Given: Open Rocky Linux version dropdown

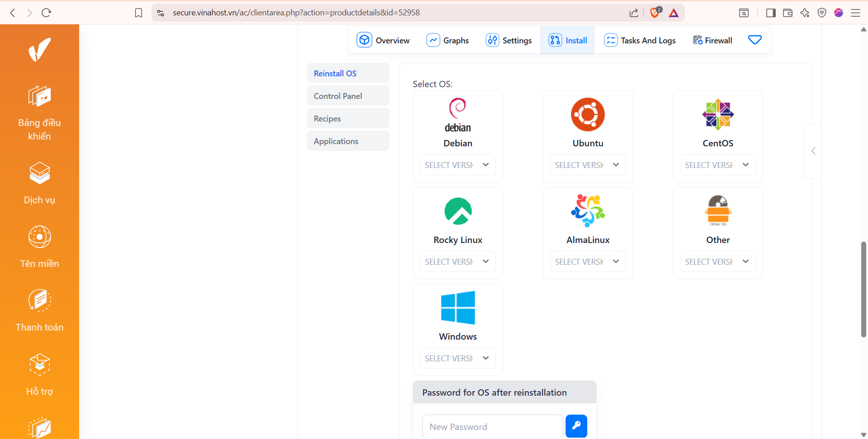Looking at the screenshot, I should [458, 262].
